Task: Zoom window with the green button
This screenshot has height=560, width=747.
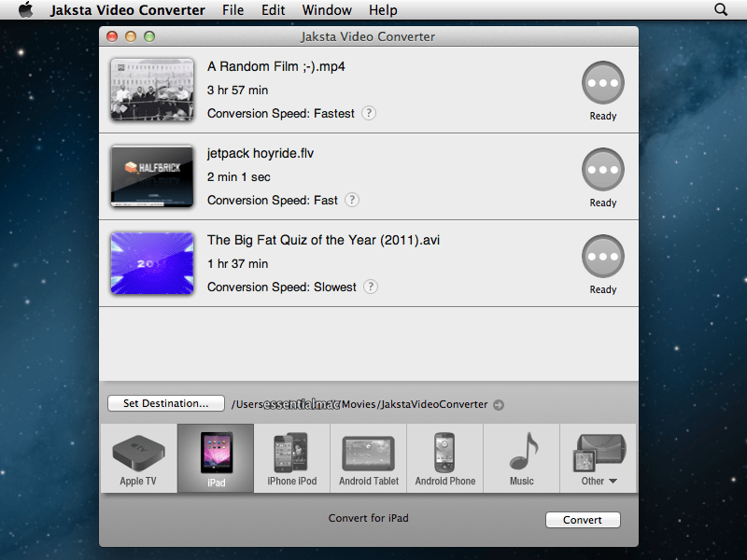Action: [149, 36]
